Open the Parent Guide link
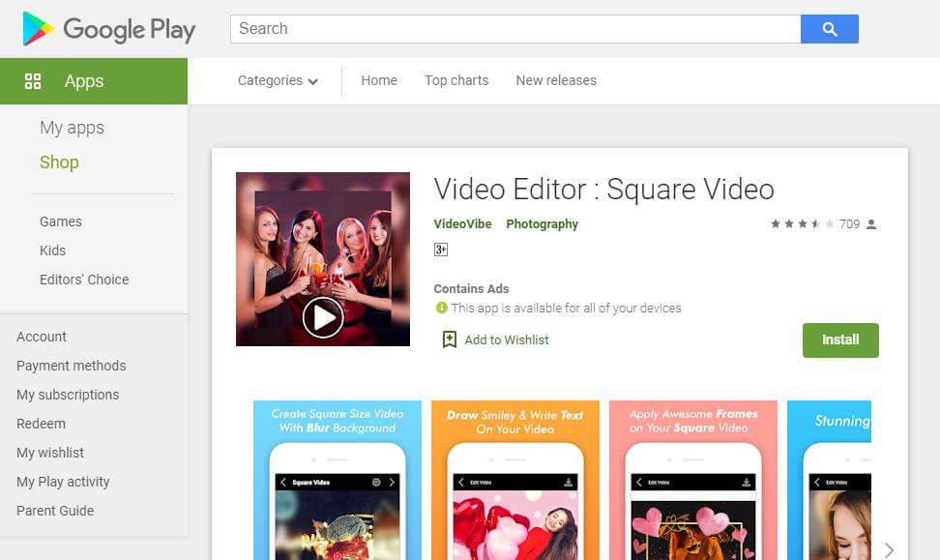 pyautogui.click(x=55, y=511)
